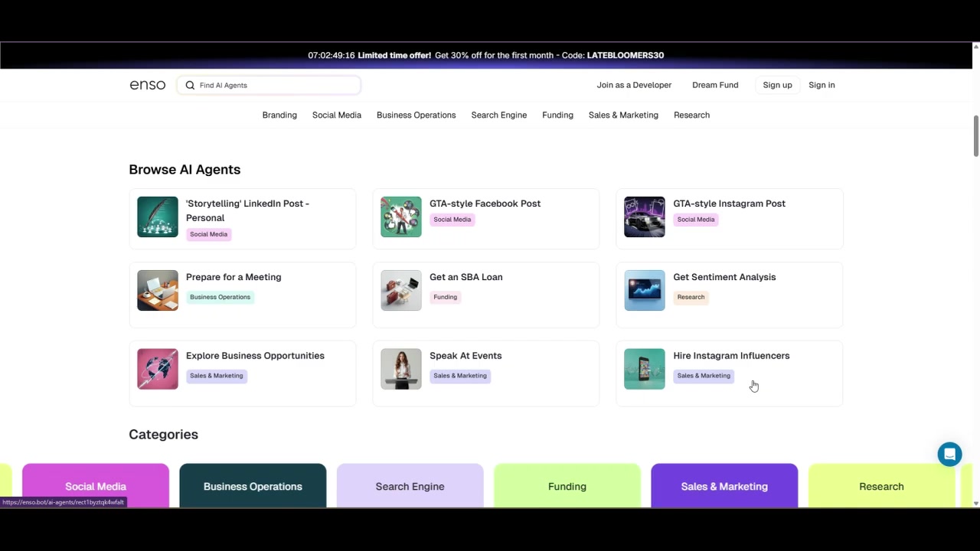The image size is (980, 551).
Task: Open the Hire Instagram Influencers thumbnail
Action: tap(645, 369)
